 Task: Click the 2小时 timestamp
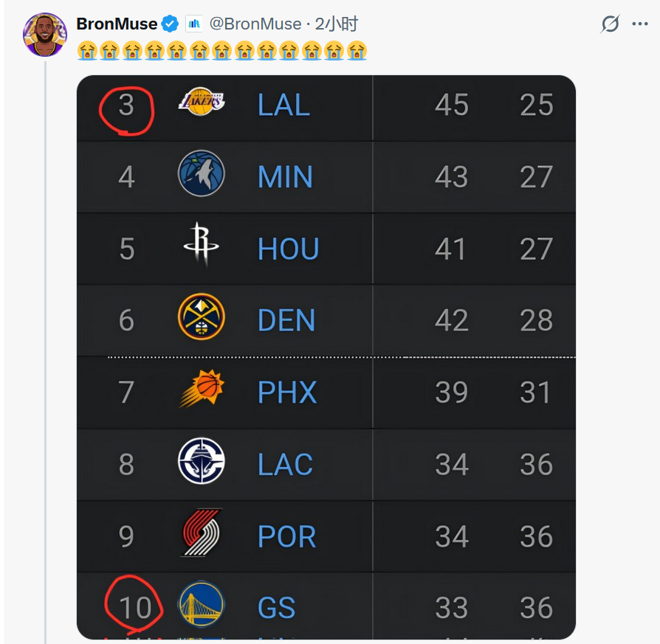337,24
